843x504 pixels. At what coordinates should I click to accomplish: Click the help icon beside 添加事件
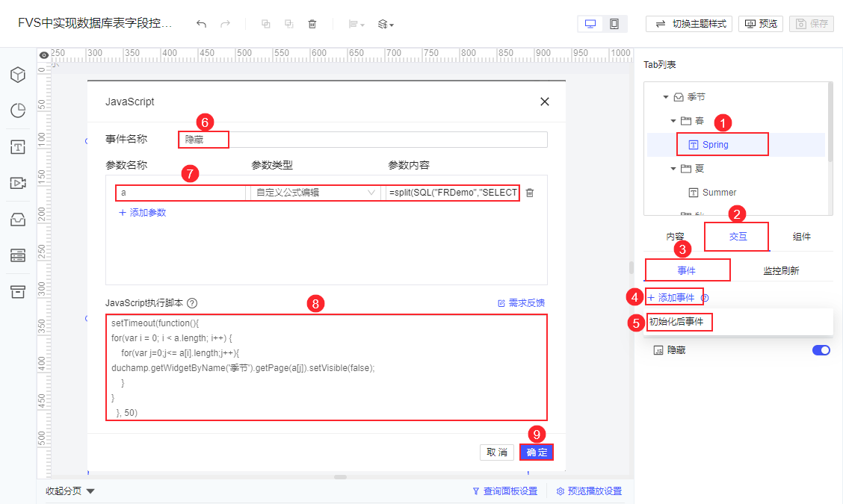pyautogui.click(x=705, y=298)
